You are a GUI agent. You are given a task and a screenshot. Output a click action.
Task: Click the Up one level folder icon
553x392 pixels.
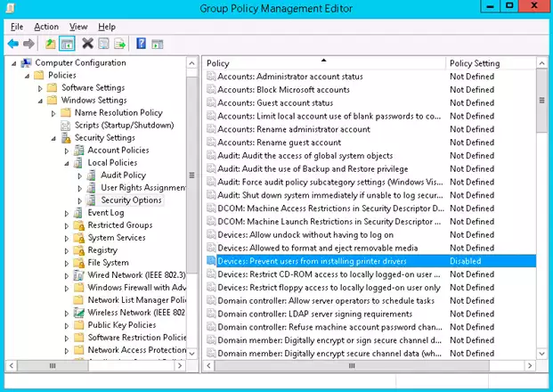tap(50, 43)
